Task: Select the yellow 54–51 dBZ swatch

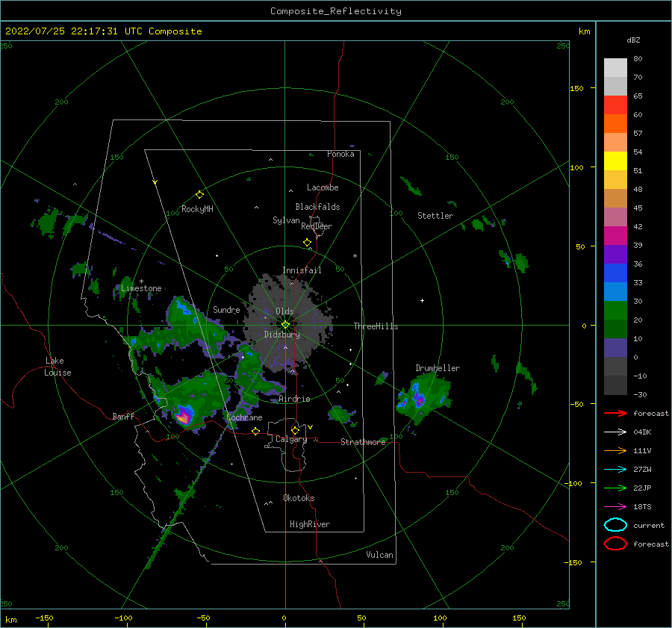Action: (615, 161)
